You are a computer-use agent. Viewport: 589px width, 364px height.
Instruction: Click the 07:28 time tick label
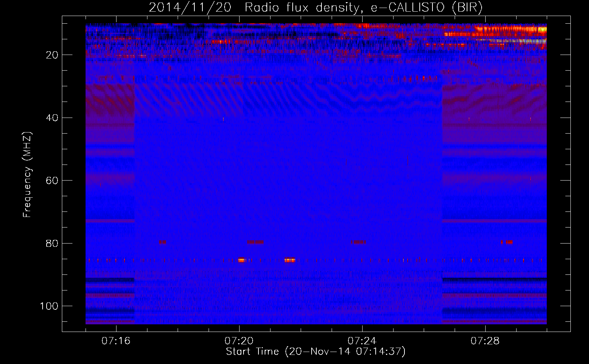coord(485,341)
